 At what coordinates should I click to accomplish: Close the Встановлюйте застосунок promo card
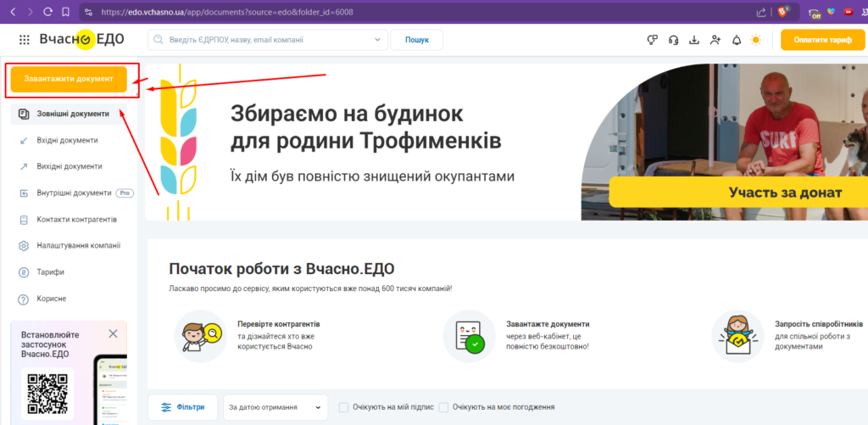pos(113,333)
